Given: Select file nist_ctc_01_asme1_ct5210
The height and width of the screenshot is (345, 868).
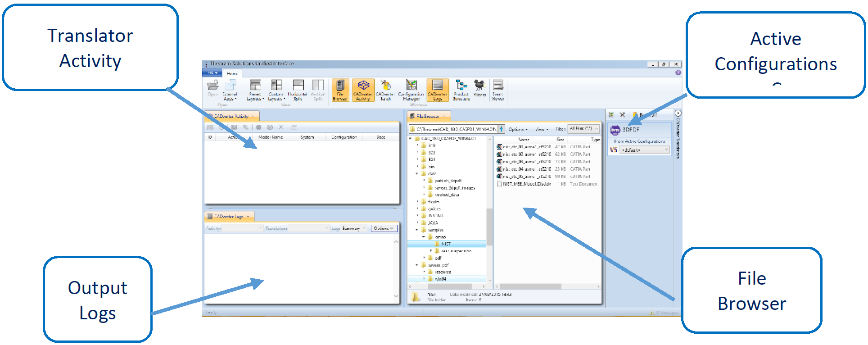Looking at the screenshot, I should click(x=524, y=147).
